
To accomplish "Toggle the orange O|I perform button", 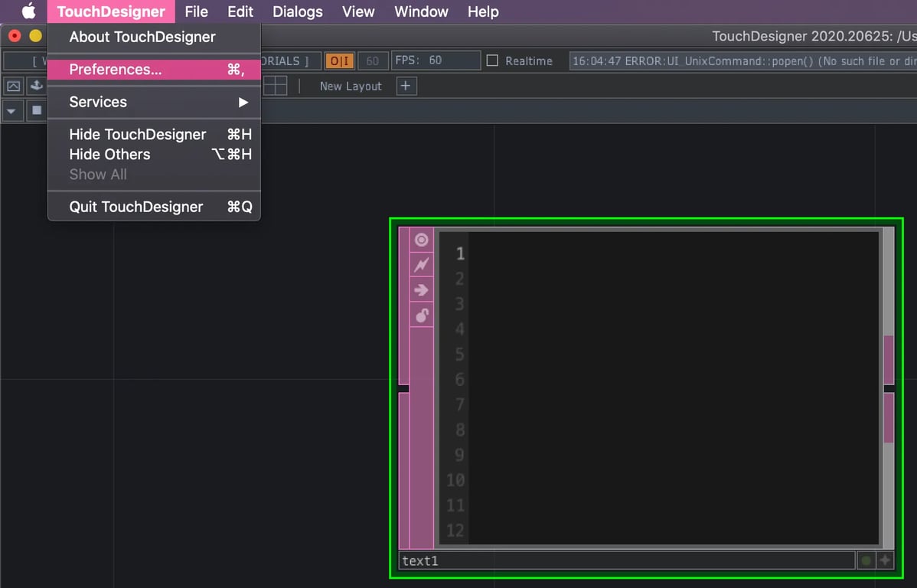I will point(339,60).
